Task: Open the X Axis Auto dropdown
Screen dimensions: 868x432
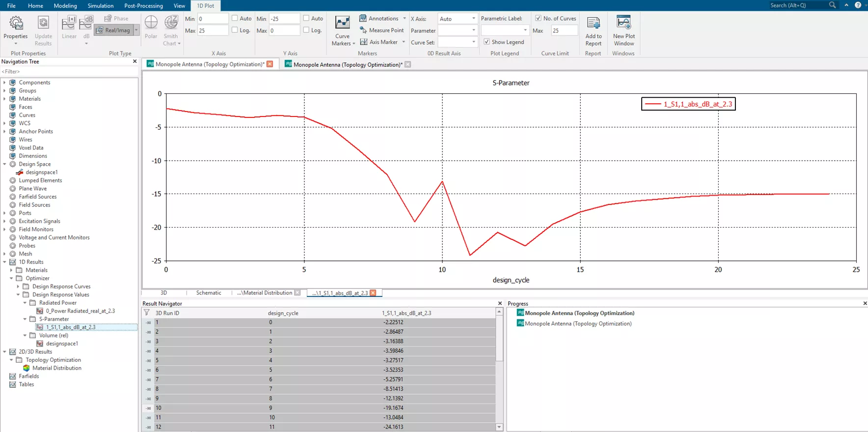Action: click(473, 19)
